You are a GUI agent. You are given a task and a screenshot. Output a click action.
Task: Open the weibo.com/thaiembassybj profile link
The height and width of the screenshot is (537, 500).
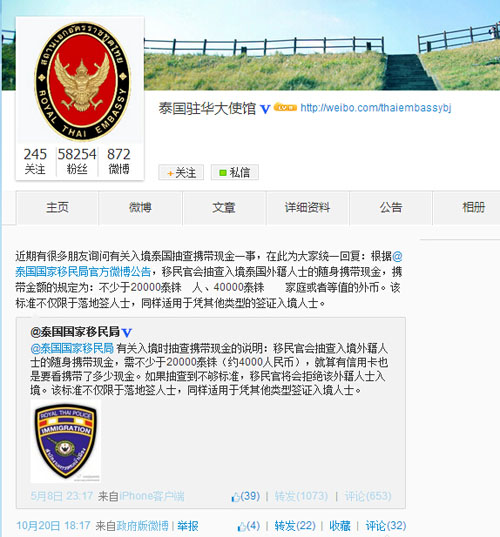[x=376, y=108]
